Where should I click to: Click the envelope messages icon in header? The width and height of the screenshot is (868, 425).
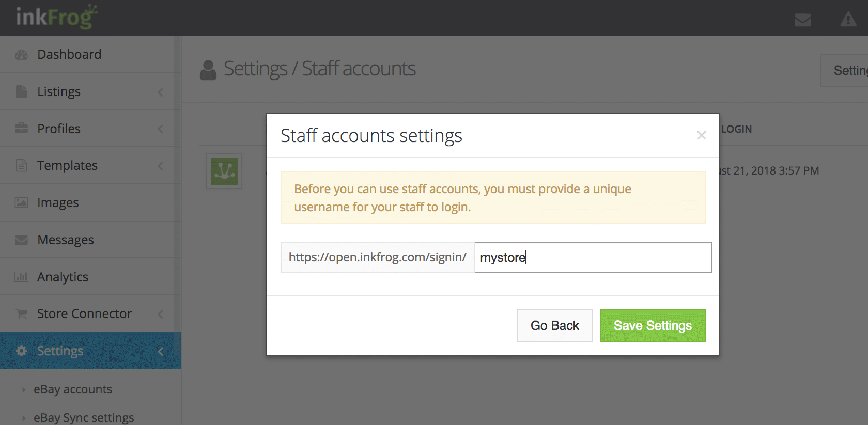pyautogui.click(x=802, y=20)
